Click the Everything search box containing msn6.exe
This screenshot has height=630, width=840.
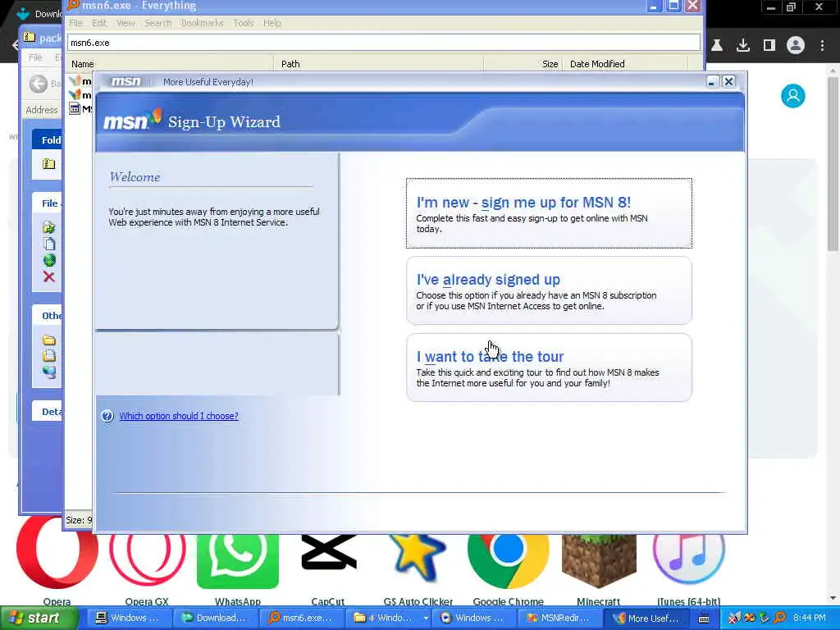click(x=384, y=43)
